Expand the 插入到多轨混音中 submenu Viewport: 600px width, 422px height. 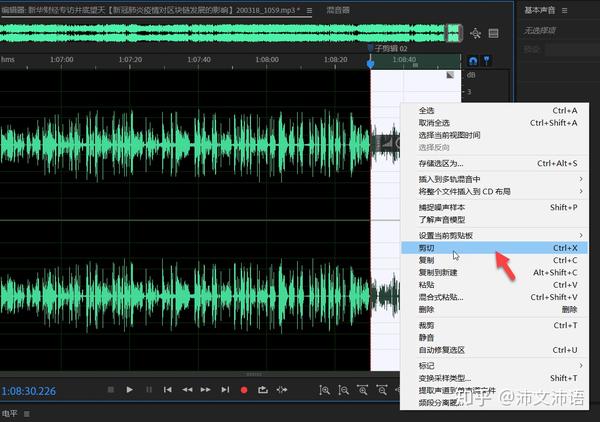pyautogui.click(x=494, y=179)
